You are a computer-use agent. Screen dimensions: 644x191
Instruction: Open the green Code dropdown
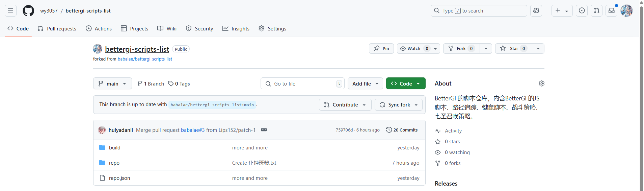point(406,83)
